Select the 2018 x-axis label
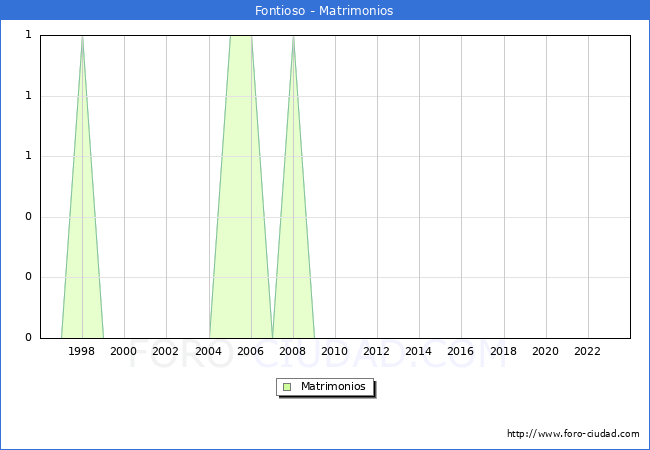The width and height of the screenshot is (650, 450). pyautogui.click(x=504, y=351)
